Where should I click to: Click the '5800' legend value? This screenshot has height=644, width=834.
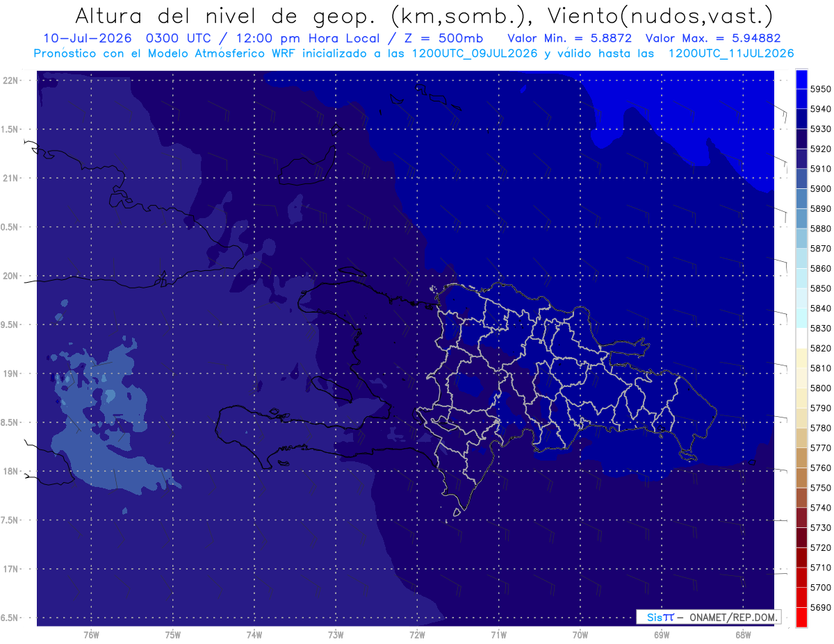coord(821,388)
